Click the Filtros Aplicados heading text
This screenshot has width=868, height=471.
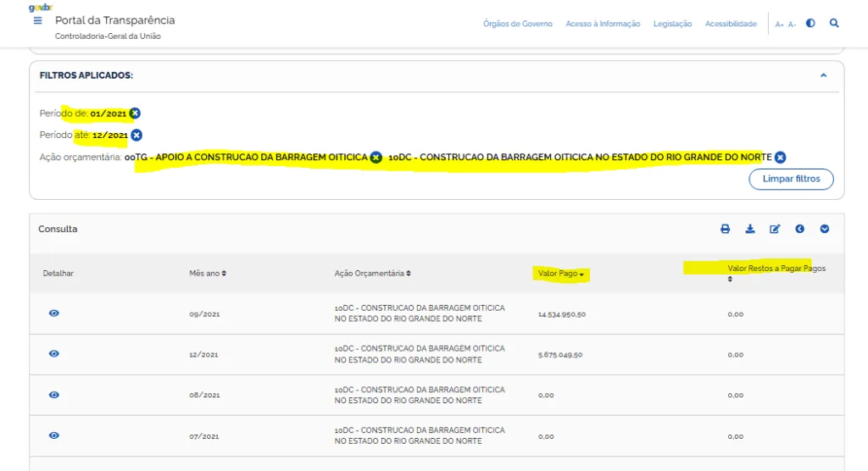[86, 75]
